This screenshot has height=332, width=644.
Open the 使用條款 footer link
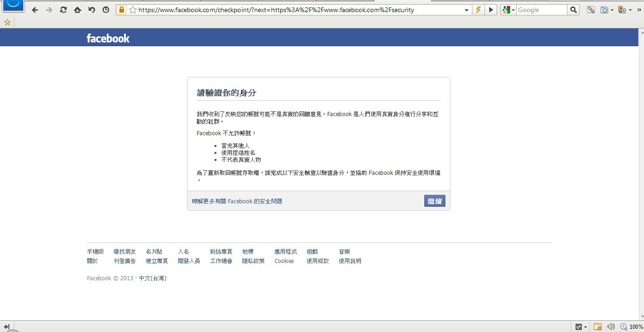coord(318,261)
